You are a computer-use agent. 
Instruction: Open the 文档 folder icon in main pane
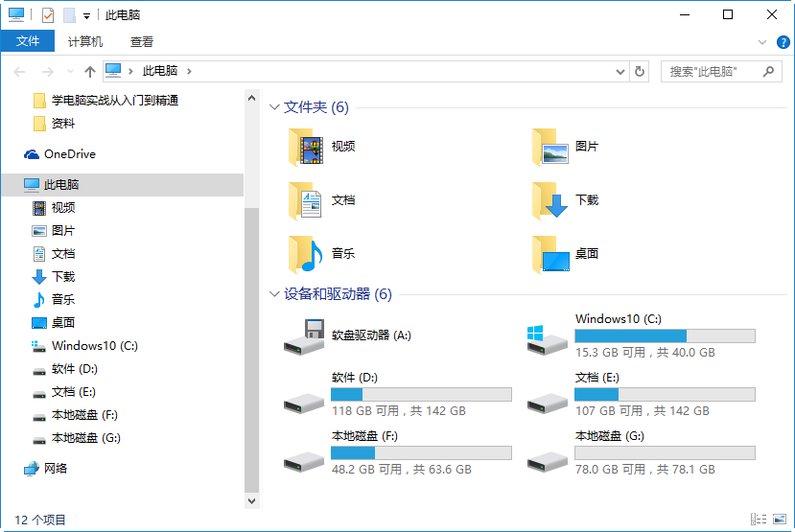306,200
